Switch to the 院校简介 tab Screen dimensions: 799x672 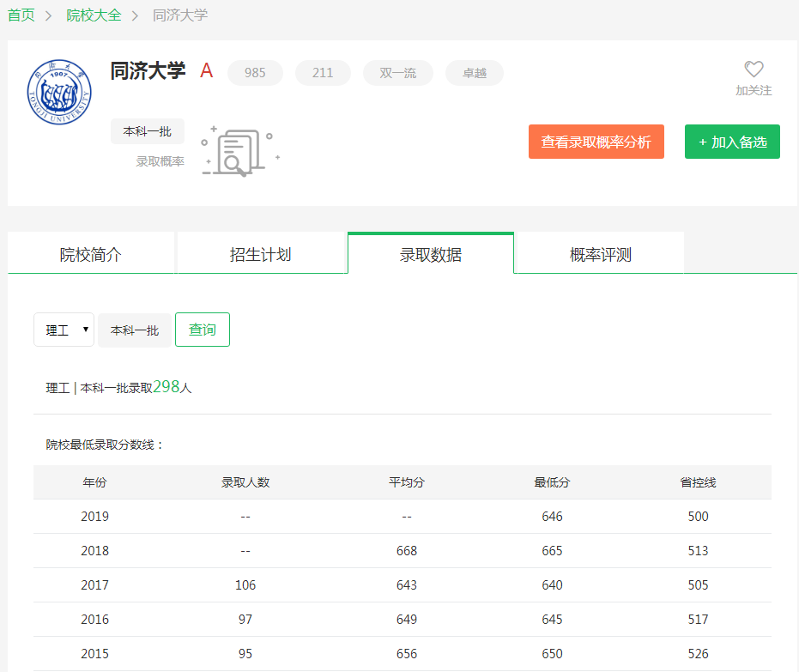pyautogui.click(x=91, y=254)
